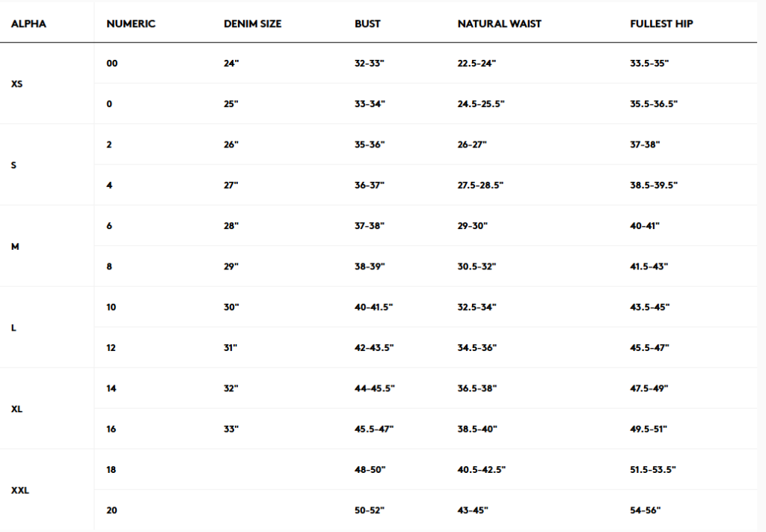Image resolution: width=766 pixels, height=532 pixels.
Task: Select the BUST column header
Action: click(x=367, y=24)
